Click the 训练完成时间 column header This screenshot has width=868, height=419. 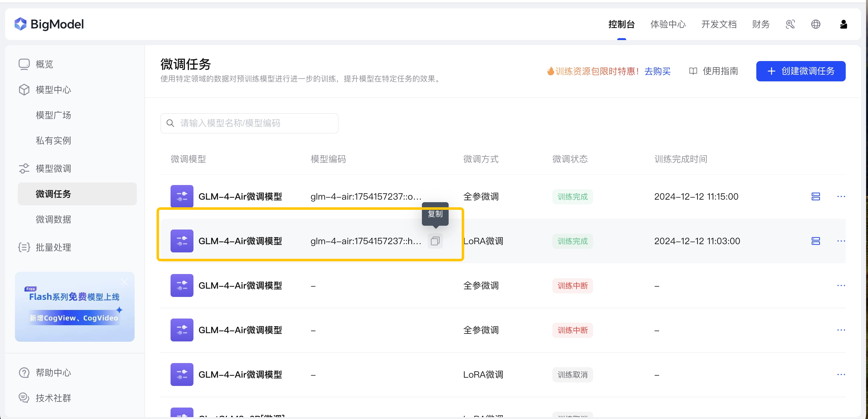point(681,159)
